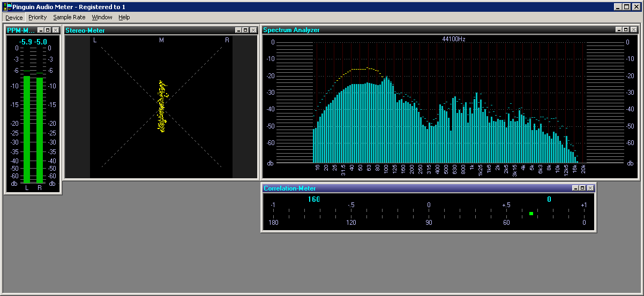Click the Spectrum Analyzer title bar
Image resolution: width=644 pixels, height=296 pixels.
coord(429,30)
